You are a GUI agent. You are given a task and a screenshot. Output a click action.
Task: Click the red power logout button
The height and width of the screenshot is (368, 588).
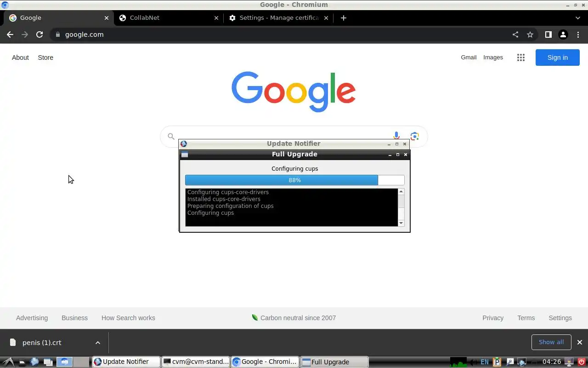click(x=582, y=362)
